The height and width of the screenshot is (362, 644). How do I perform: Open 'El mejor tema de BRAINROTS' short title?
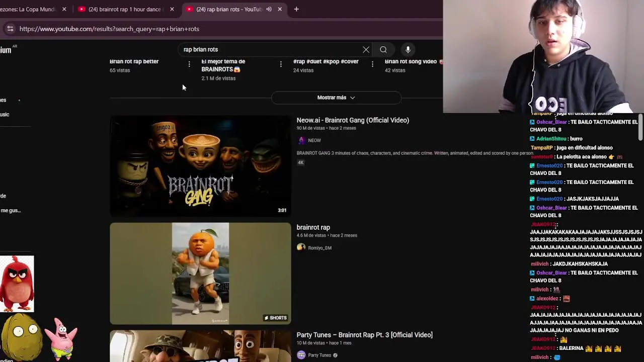click(x=223, y=65)
